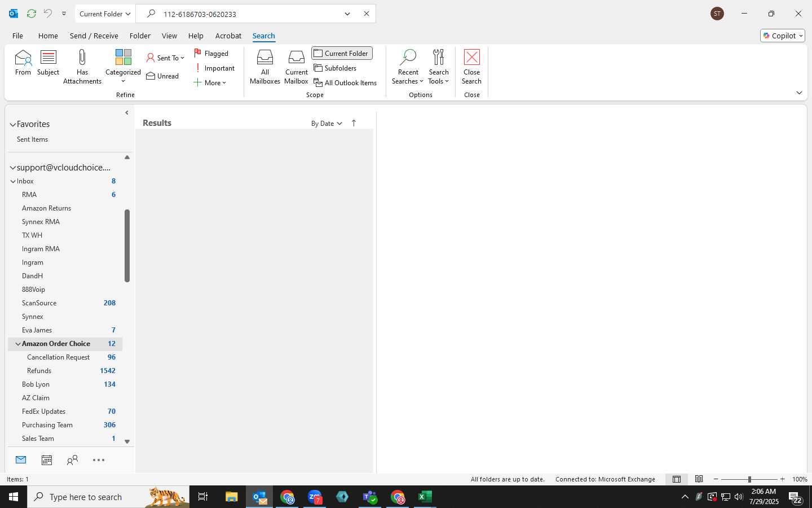Expand the search box options arrow
Screen dimensions: 812x508
(x=347, y=14)
